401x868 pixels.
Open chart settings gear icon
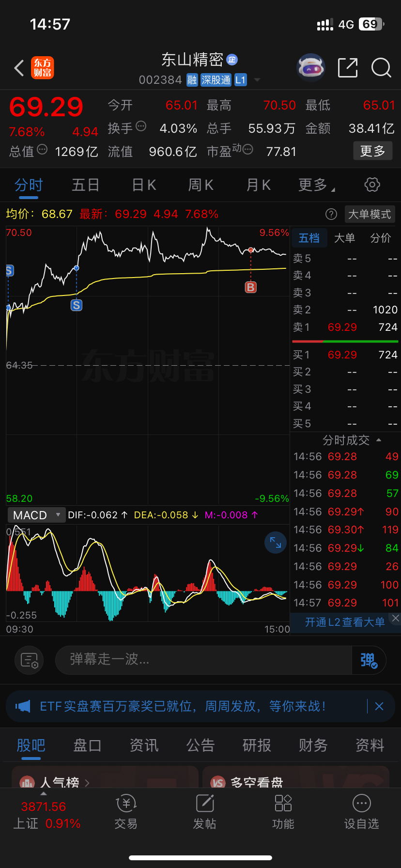(x=372, y=185)
